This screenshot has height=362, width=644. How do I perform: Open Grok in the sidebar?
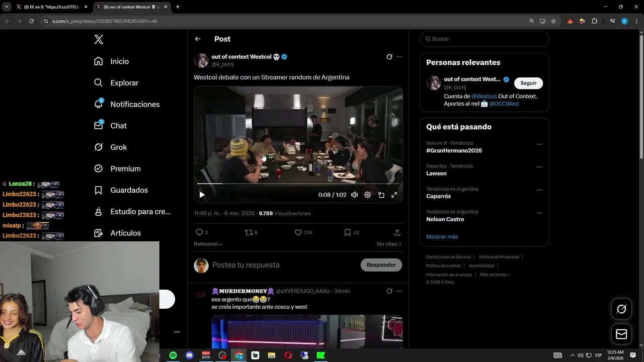tap(110, 147)
